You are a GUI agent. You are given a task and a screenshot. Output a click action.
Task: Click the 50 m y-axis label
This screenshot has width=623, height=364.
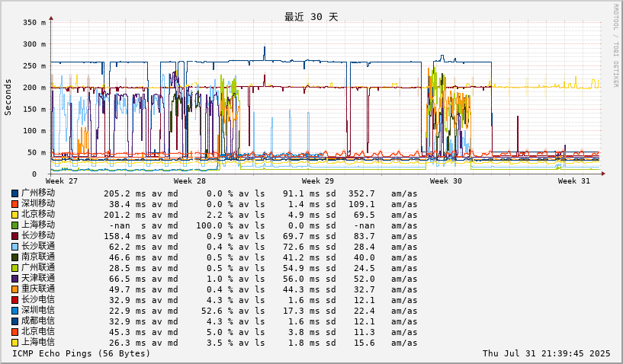tap(37, 152)
